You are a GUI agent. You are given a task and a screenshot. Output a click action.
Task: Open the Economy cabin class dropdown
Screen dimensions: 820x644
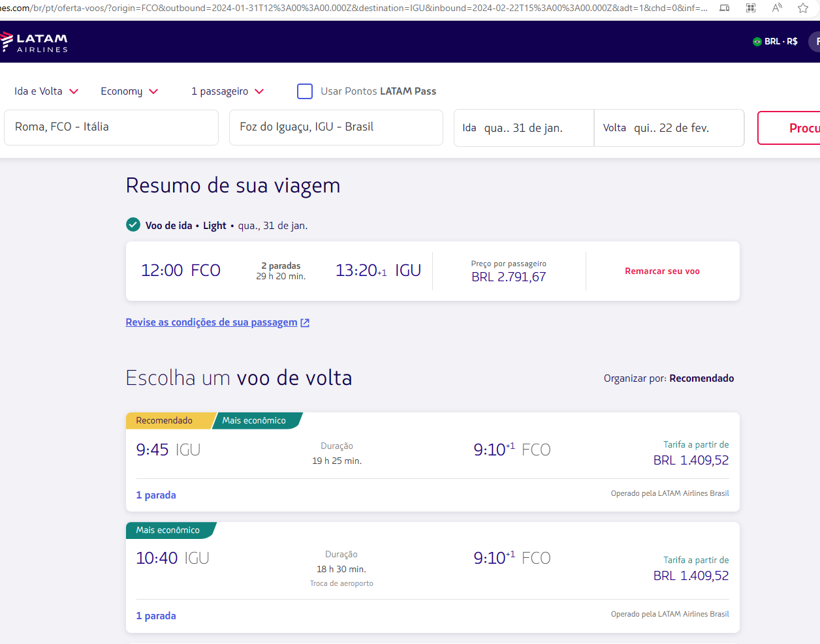pos(129,91)
